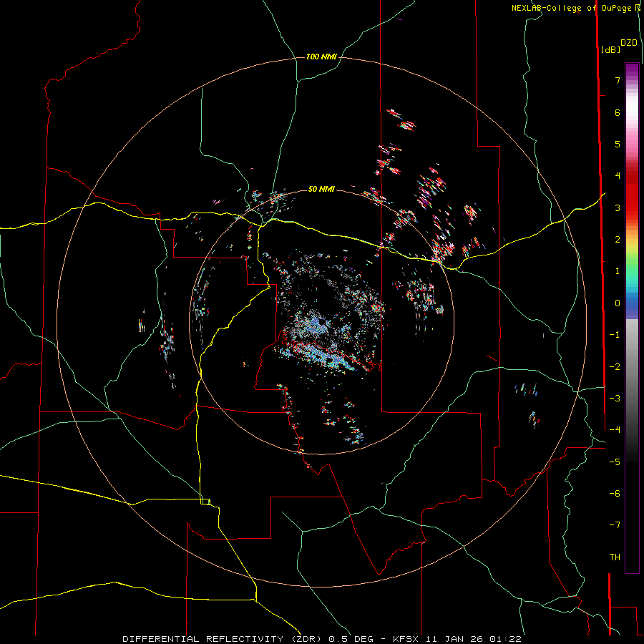Click the ZDR color scale bar

[632, 318]
